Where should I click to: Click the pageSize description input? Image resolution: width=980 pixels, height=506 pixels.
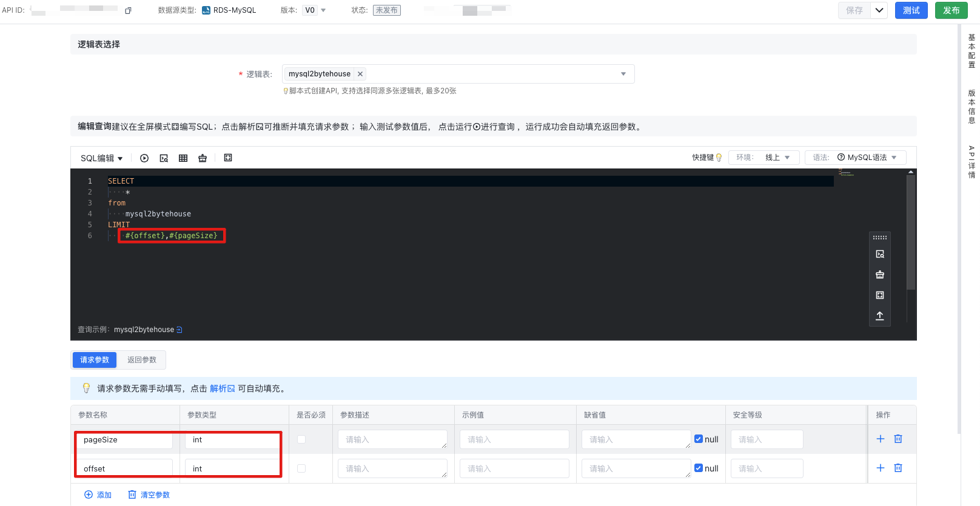click(392, 439)
